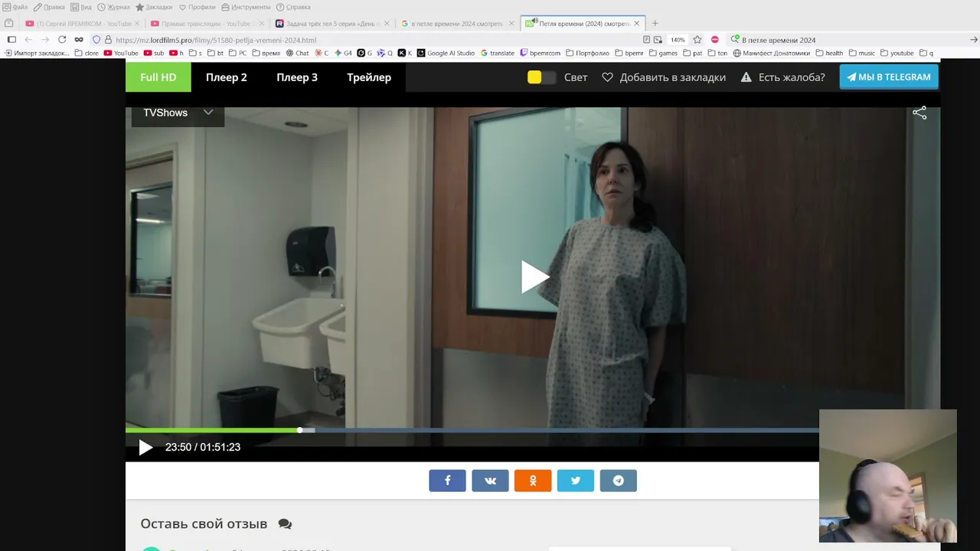Screen dimensions: 980x551
Task: Open the Google AI Studio bookmark
Action: point(446,54)
